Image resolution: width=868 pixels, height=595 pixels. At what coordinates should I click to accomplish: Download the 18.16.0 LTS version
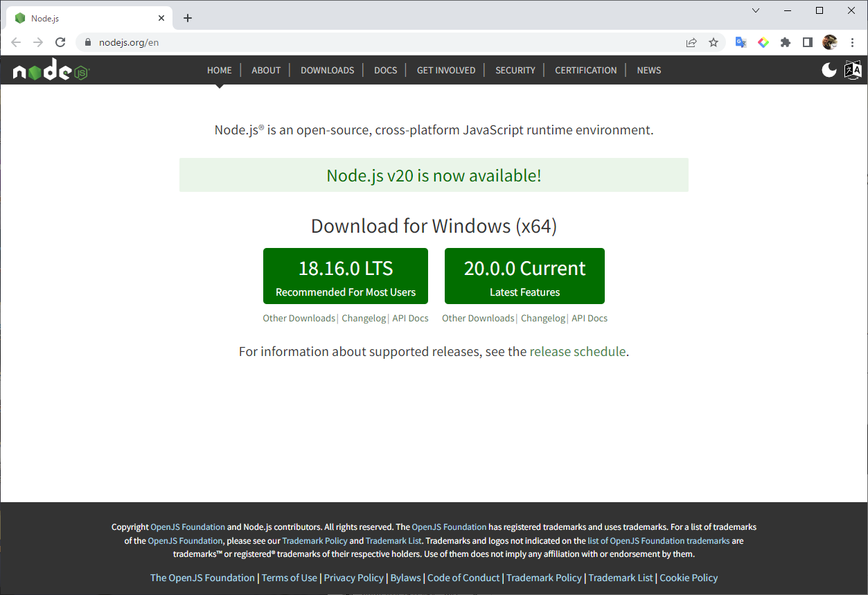(345, 276)
